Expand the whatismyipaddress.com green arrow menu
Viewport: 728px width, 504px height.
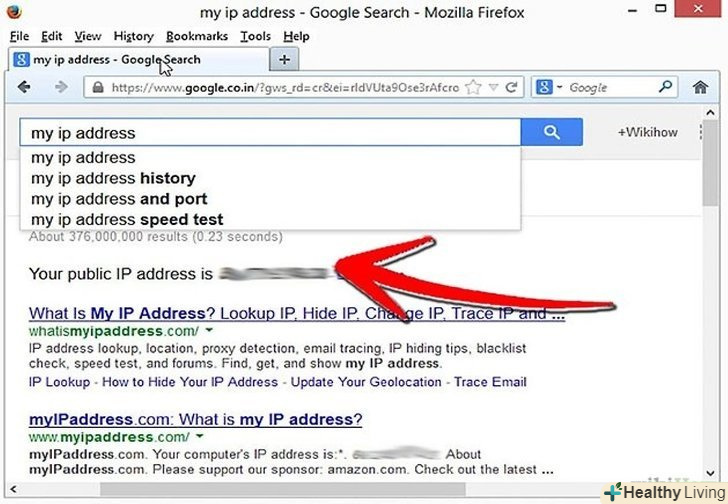(x=209, y=330)
